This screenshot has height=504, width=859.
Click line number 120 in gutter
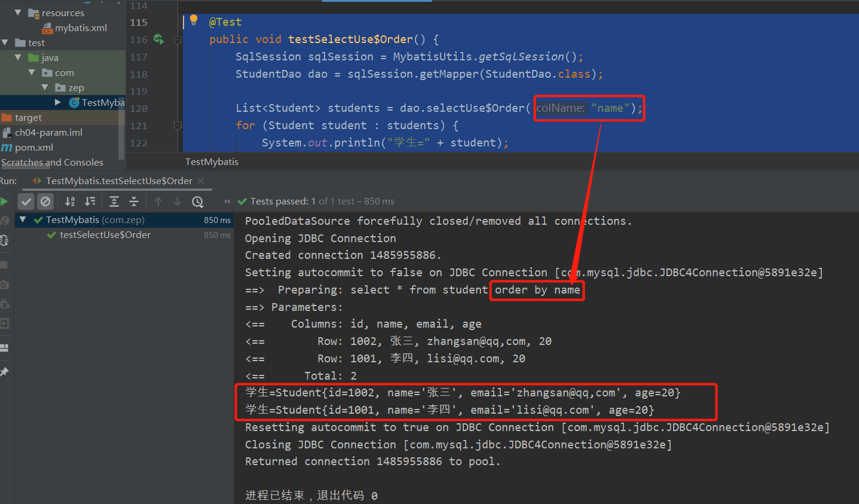pos(139,108)
